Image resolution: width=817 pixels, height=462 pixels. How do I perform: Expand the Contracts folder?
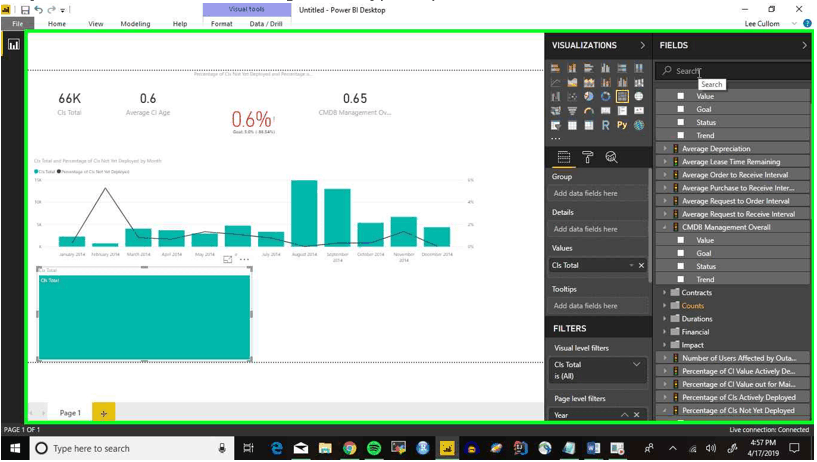tap(665, 293)
